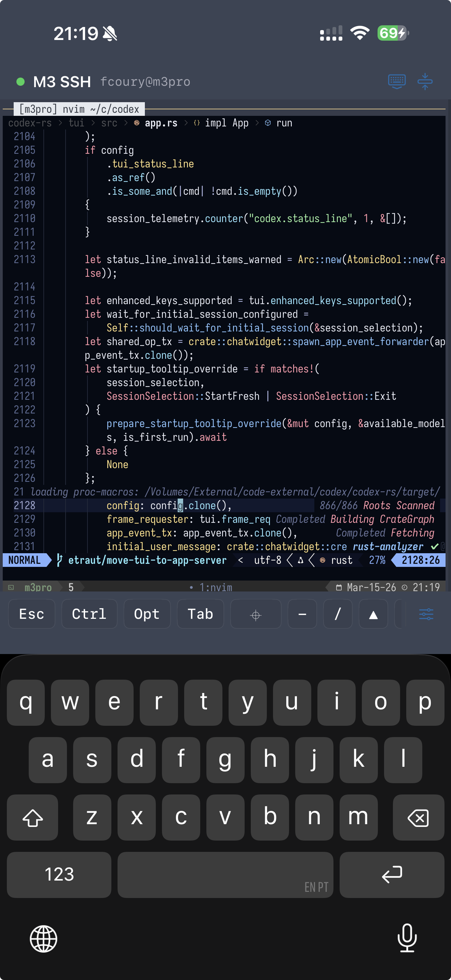Tap the 'fcoury@m3pro' host label

145,82
